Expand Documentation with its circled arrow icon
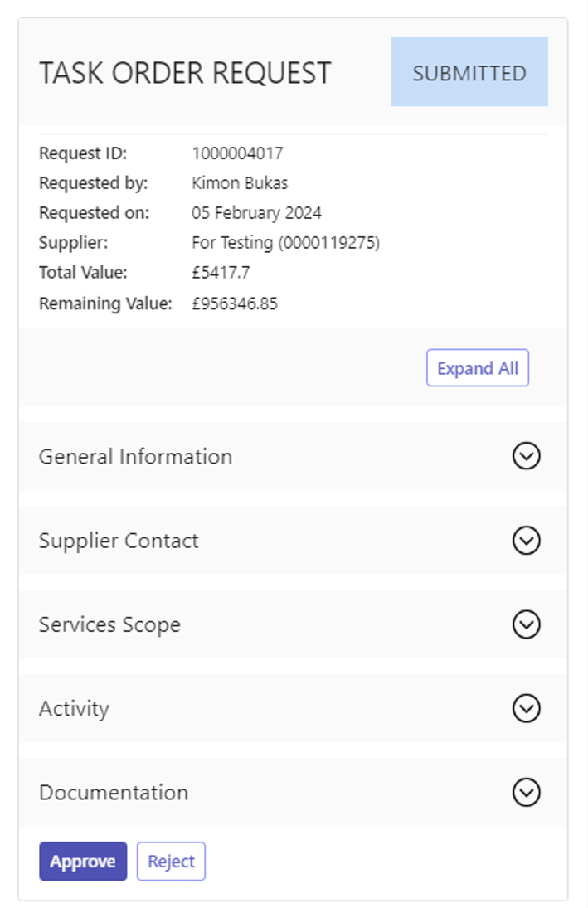Viewport: 588px width, 908px height. point(526,792)
